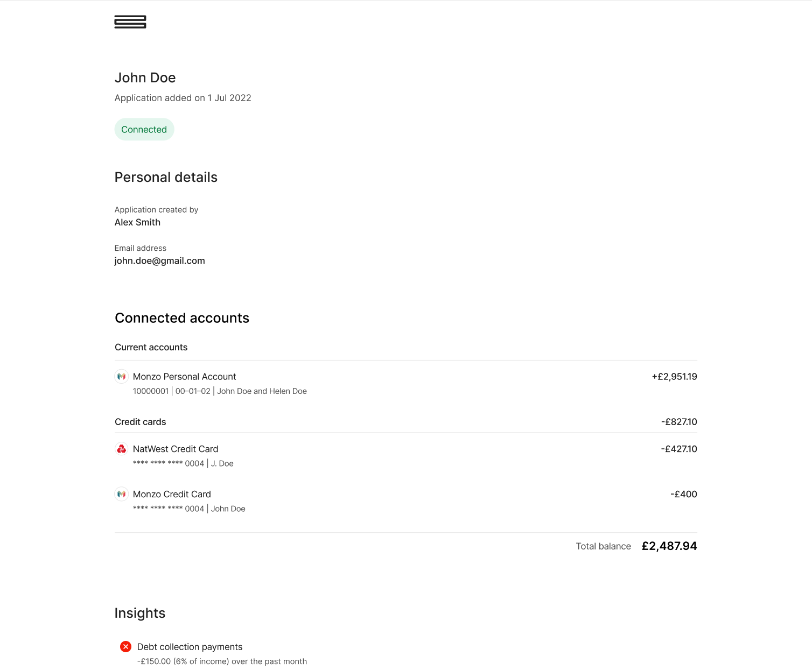Open the Monzo Credit Card entry

tap(406, 500)
